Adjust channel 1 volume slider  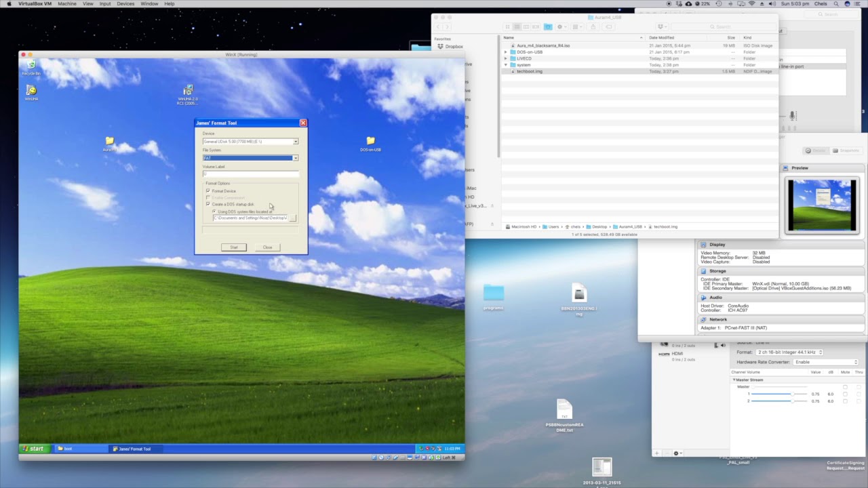[779, 394]
